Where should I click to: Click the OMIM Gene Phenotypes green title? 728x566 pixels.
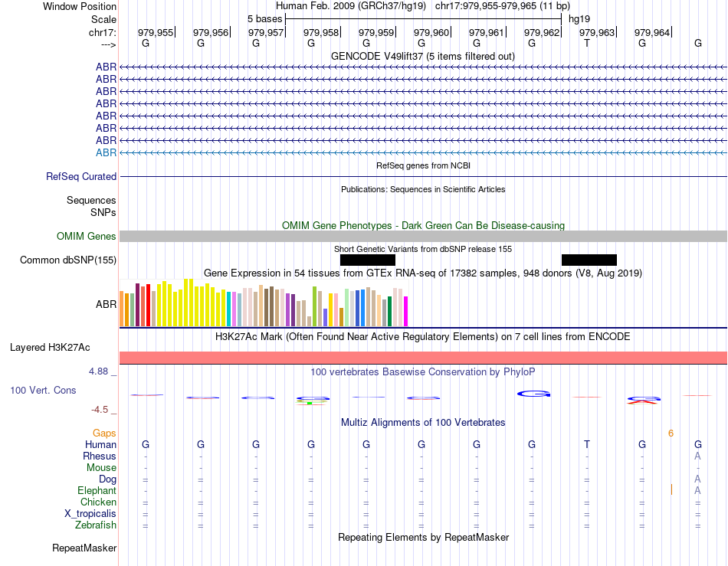tap(423, 225)
